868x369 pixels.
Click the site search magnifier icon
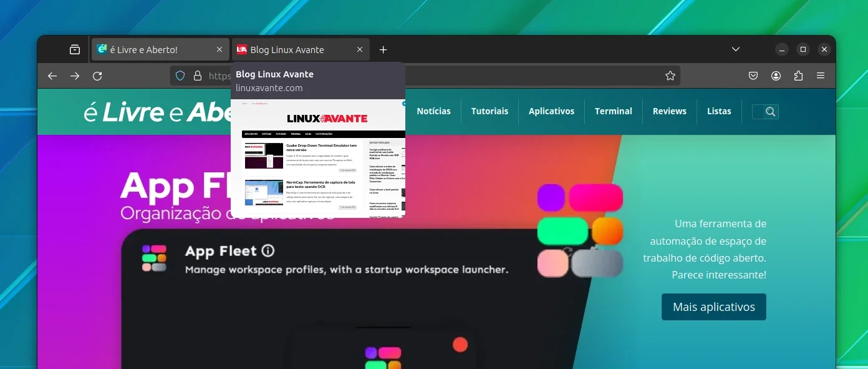[x=771, y=112]
